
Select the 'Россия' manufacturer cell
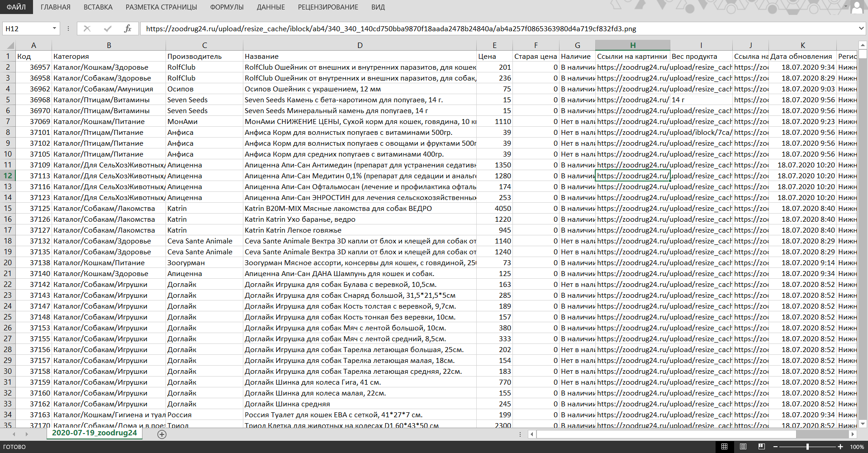coord(204,415)
